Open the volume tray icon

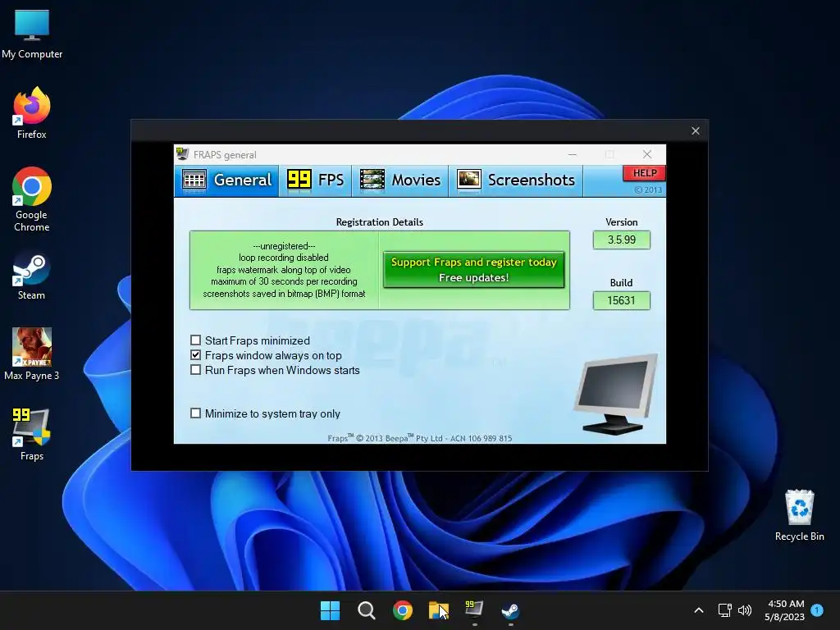pyautogui.click(x=745, y=610)
